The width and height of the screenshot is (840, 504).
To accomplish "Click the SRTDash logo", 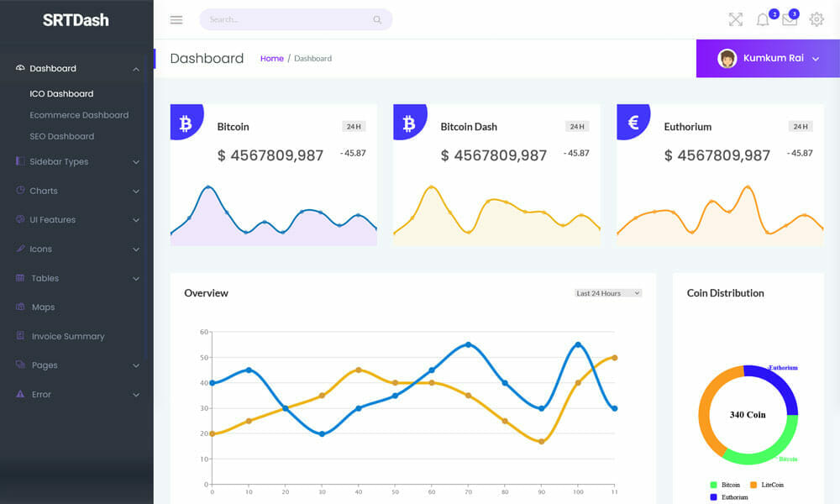I will [76, 20].
